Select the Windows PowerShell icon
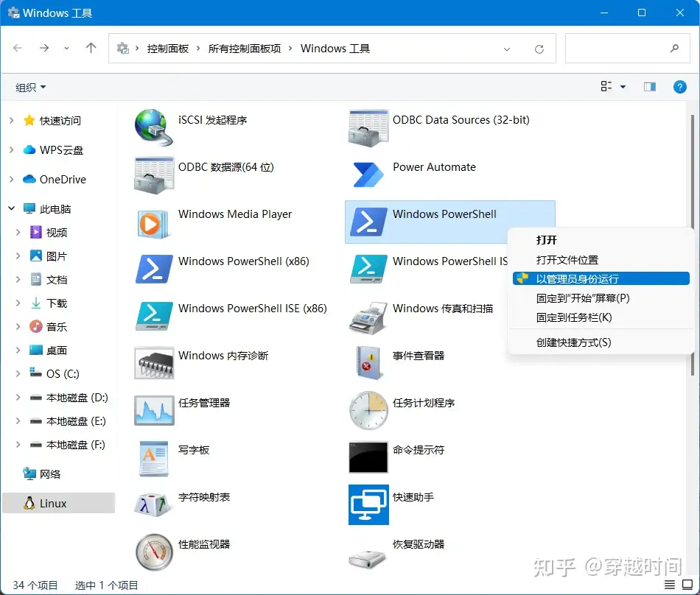Screen dimensions: 700x595 (368, 222)
